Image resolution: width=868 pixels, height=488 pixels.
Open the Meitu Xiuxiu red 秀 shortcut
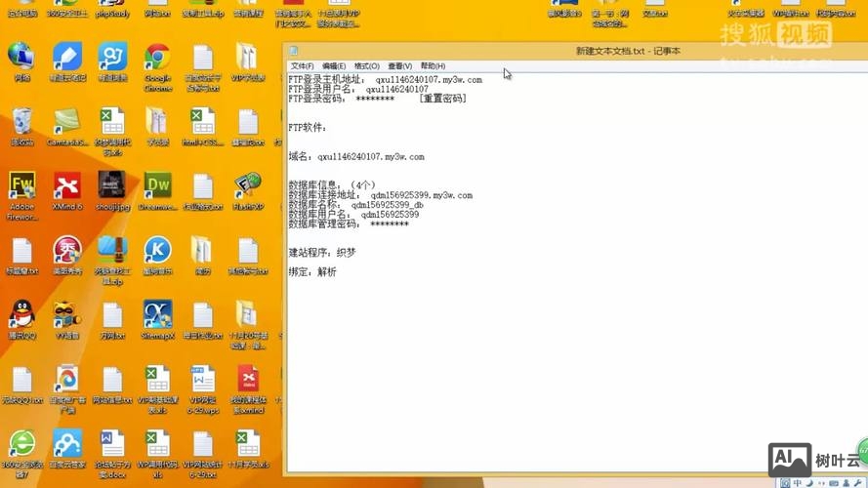click(67, 255)
